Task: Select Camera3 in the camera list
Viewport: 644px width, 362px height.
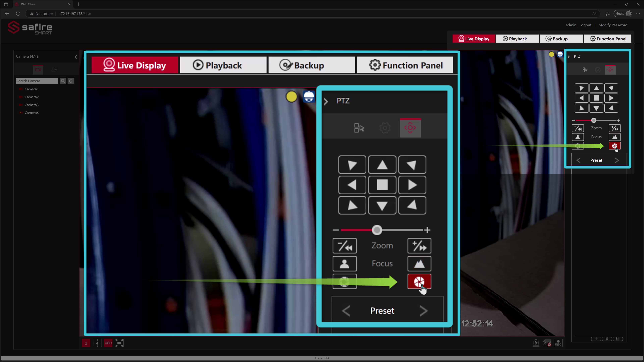Action: (32, 105)
